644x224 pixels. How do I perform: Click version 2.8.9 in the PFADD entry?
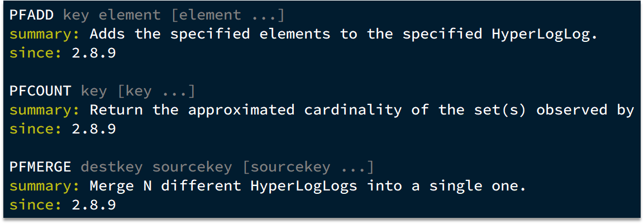[x=94, y=53]
